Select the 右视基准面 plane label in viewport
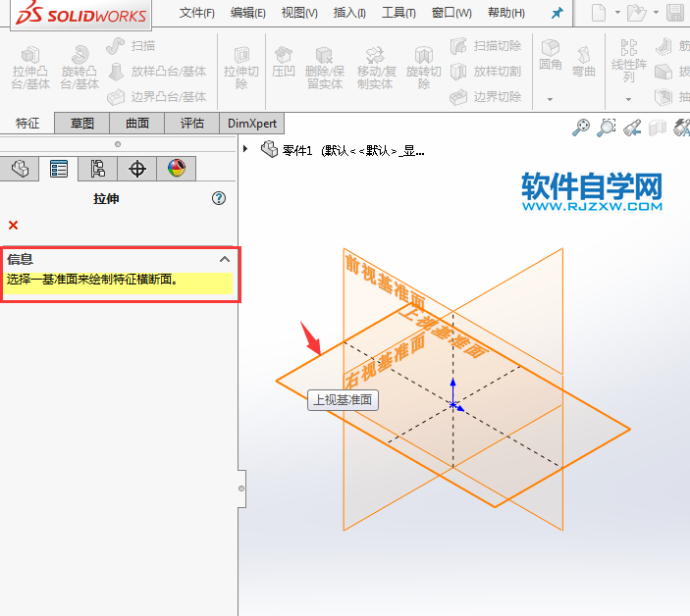Screen dimensions: 690x616 (385, 361)
